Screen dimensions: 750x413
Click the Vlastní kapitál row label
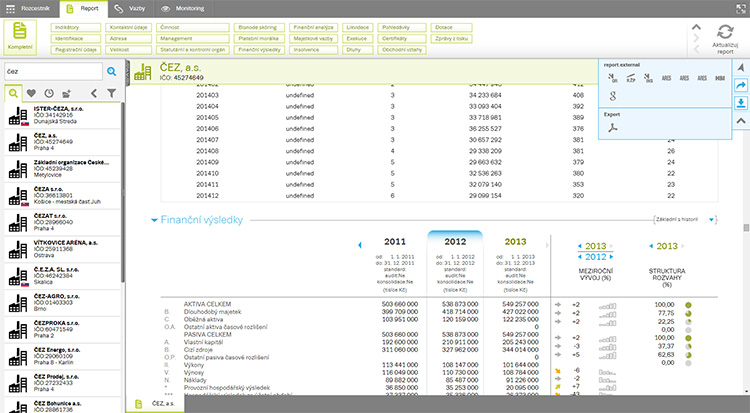click(x=204, y=342)
